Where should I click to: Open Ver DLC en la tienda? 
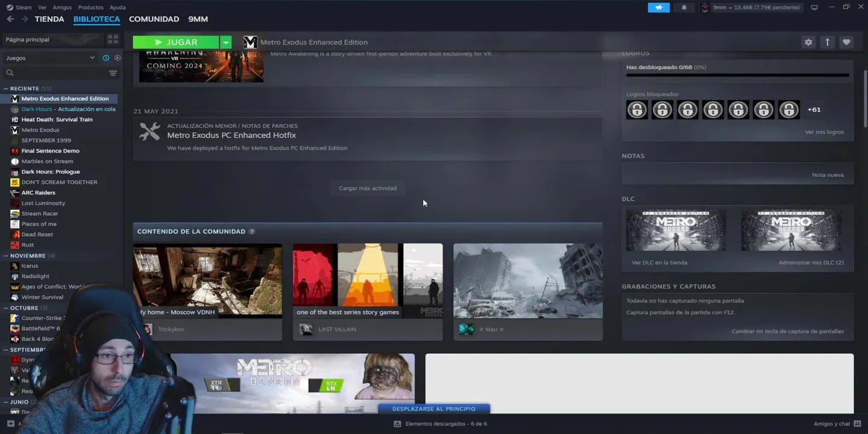coord(659,263)
